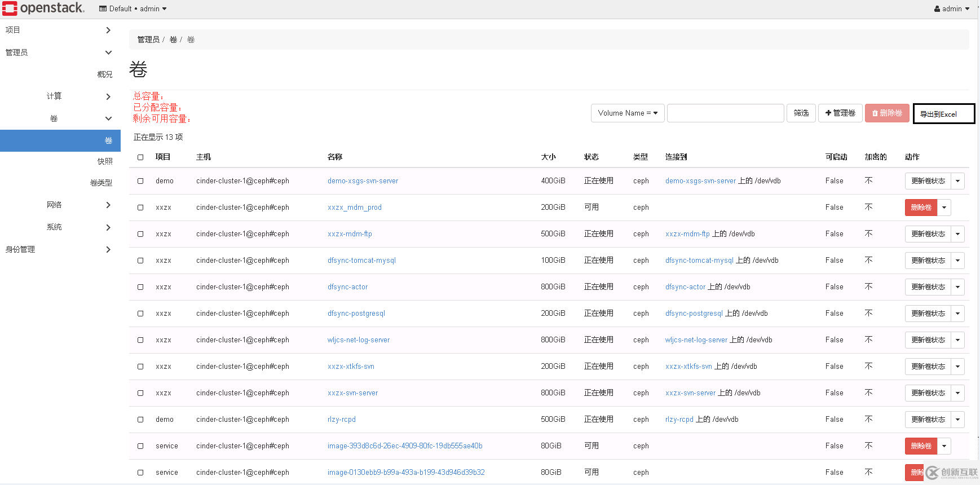Open the rlzy-rcpd attached instance link

click(679, 420)
